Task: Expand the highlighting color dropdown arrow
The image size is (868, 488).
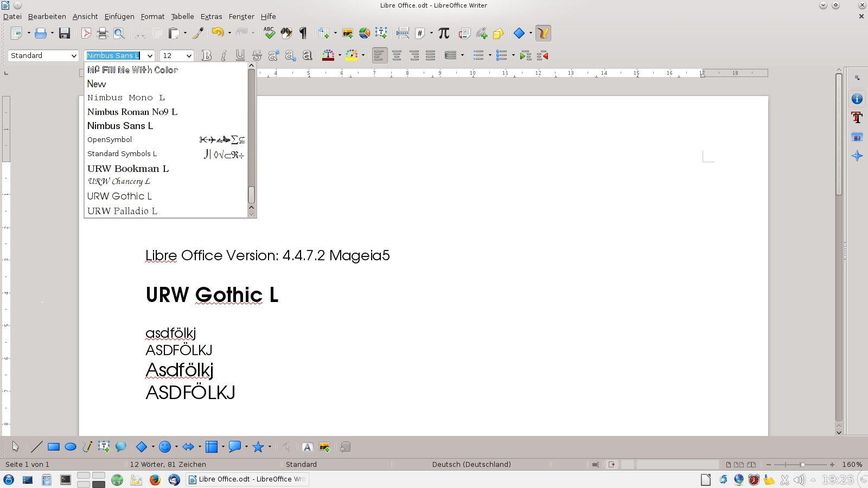Action: (363, 55)
